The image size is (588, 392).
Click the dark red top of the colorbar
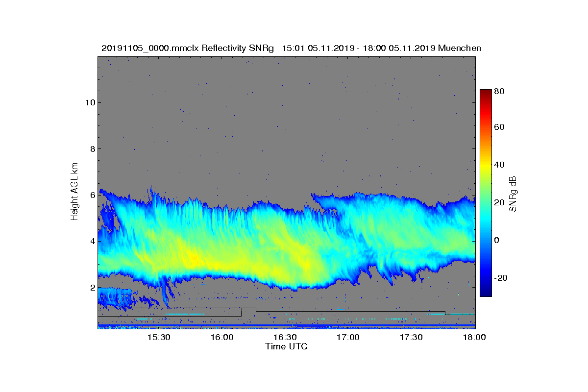[x=486, y=92]
